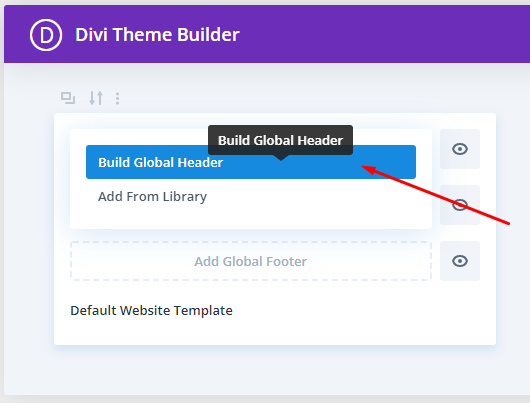Click the dark Build Global Header tooltip

pos(281,140)
